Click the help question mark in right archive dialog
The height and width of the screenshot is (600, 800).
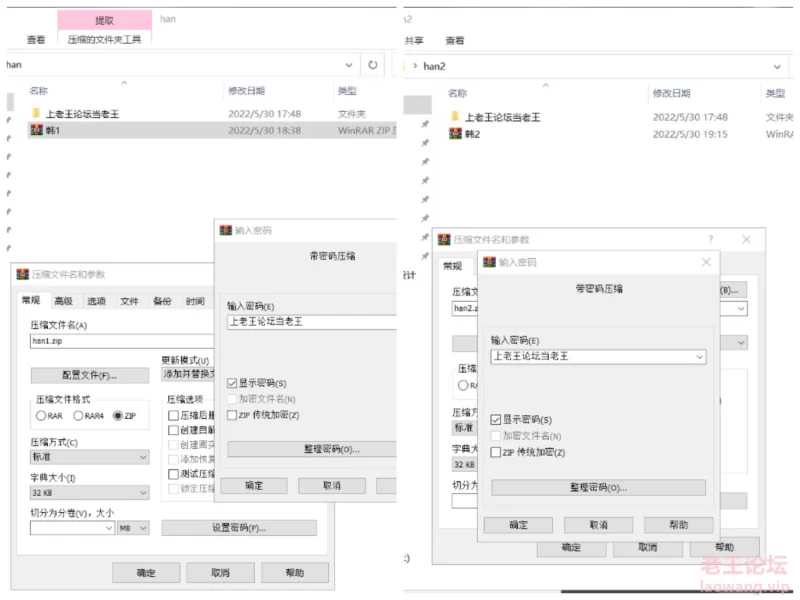[710, 239]
